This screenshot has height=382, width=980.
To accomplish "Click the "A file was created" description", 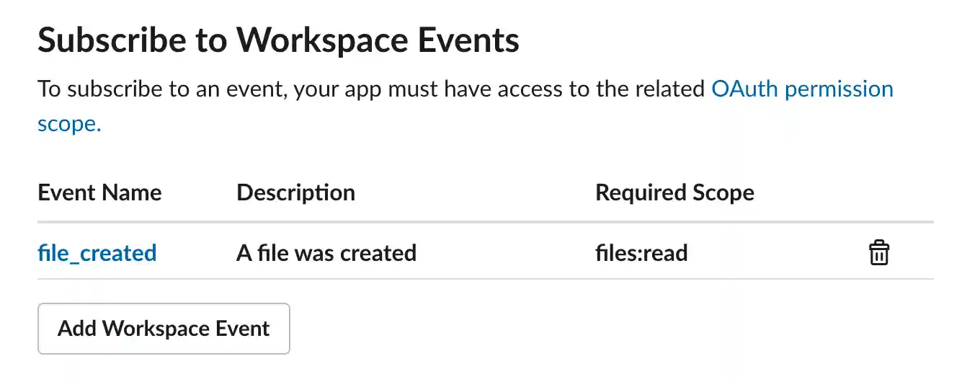I will pos(326,253).
